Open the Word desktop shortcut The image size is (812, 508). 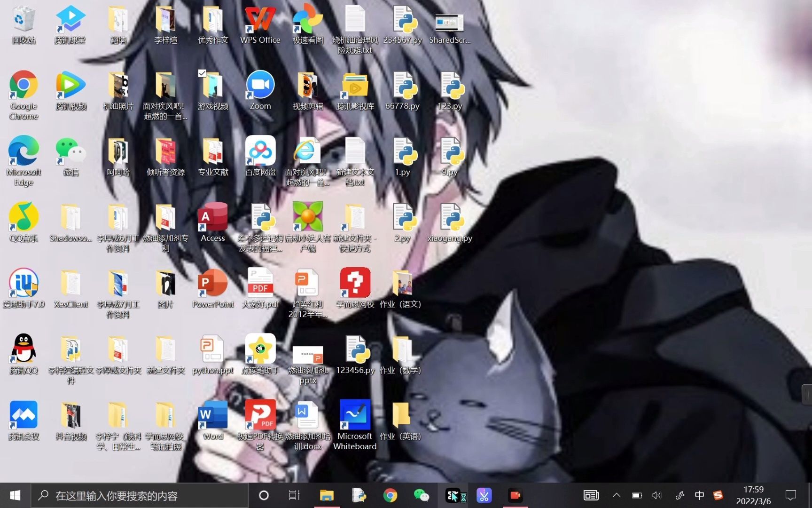click(x=213, y=420)
